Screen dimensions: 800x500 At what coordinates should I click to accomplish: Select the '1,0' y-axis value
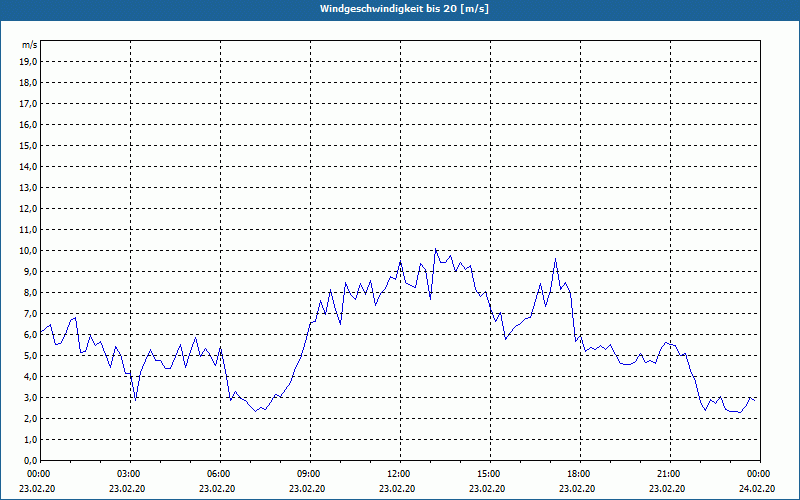31,439
